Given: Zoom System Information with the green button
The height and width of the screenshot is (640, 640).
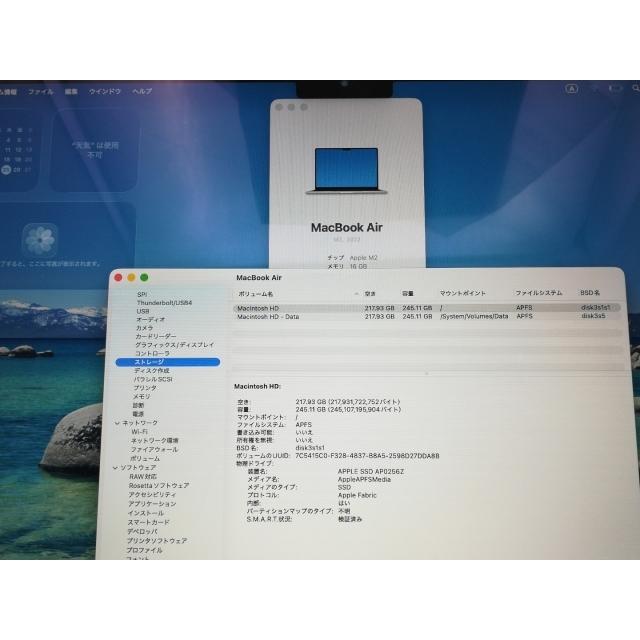Looking at the screenshot, I should tap(144, 278).
